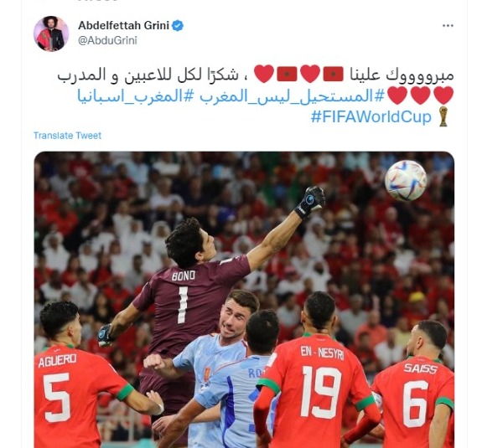
Task: Click the Morocco flag emoji beside علينا
Action: pyautogui.click(x=333, y=75)
